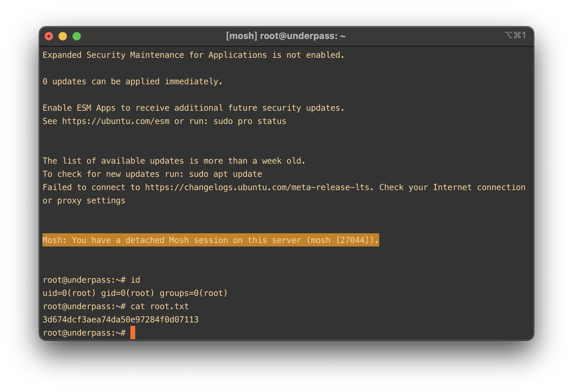Screen dimensions: 573x392
Task: Click the "Enable ESM Apps" text
Action: [79, 108]
